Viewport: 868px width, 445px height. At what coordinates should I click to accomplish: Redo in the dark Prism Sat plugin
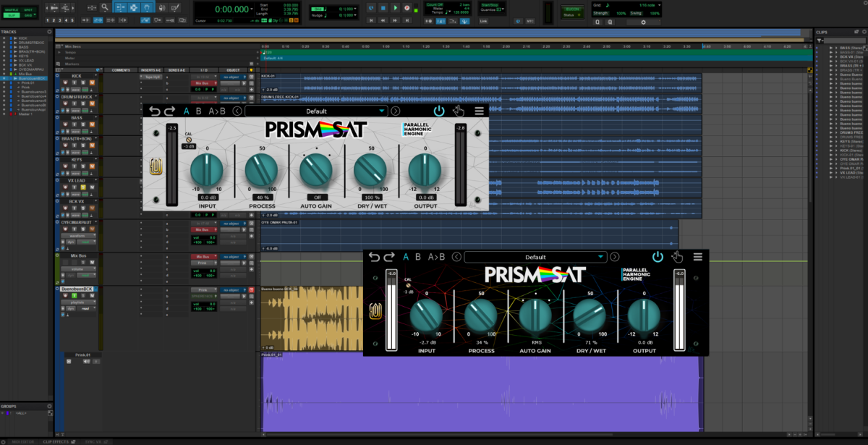click(x=389, y=256)
